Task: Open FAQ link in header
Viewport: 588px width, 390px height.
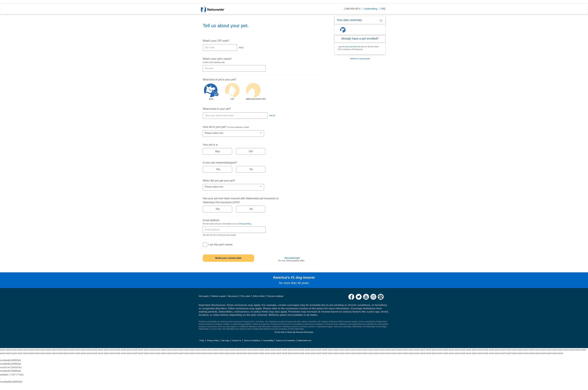Action: point(383,9)
